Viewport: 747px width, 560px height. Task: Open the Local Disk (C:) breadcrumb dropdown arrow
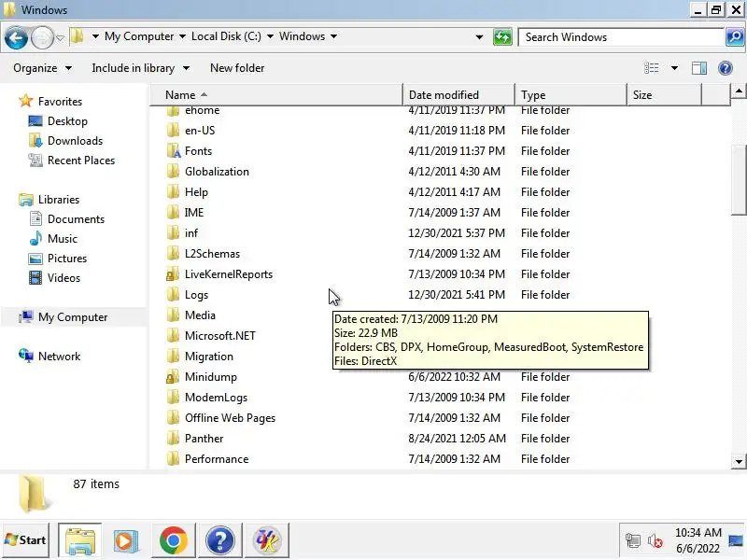pyautogui.click(x=270, y=36)
